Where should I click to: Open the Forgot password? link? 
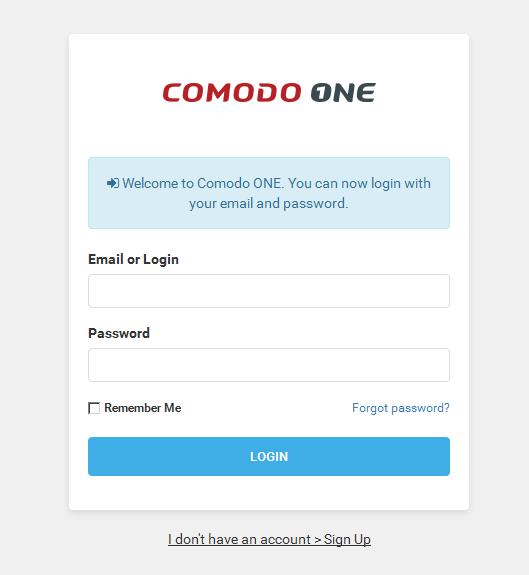[x=401, y=408]
